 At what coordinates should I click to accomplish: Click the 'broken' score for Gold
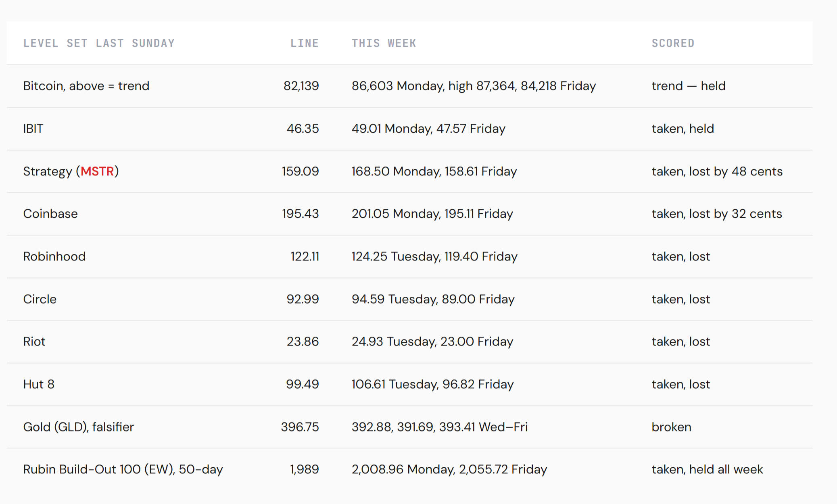(x=672, y=427)
